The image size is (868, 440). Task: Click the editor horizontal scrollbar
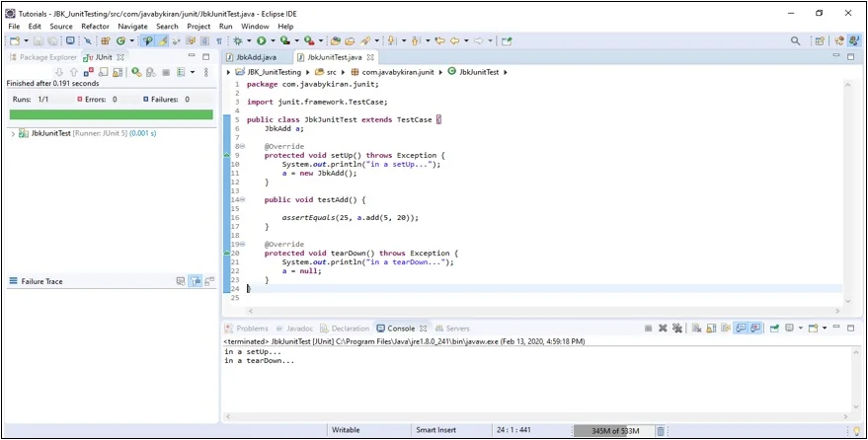(x=545, y=311)
